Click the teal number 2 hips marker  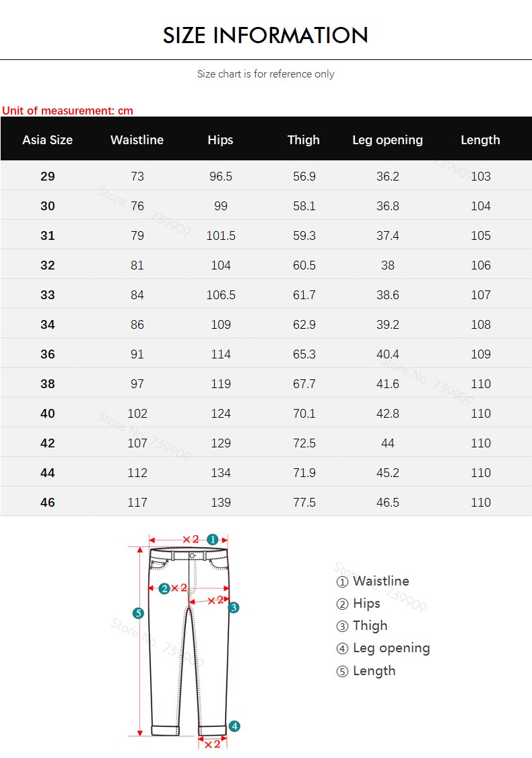pyautogui.click(x=164, y=588)
